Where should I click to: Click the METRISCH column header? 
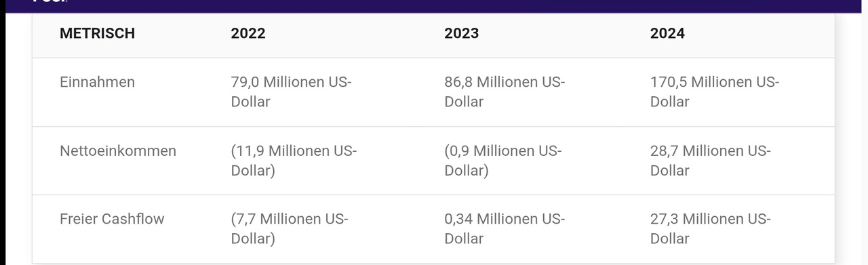[x=97, y=33]
